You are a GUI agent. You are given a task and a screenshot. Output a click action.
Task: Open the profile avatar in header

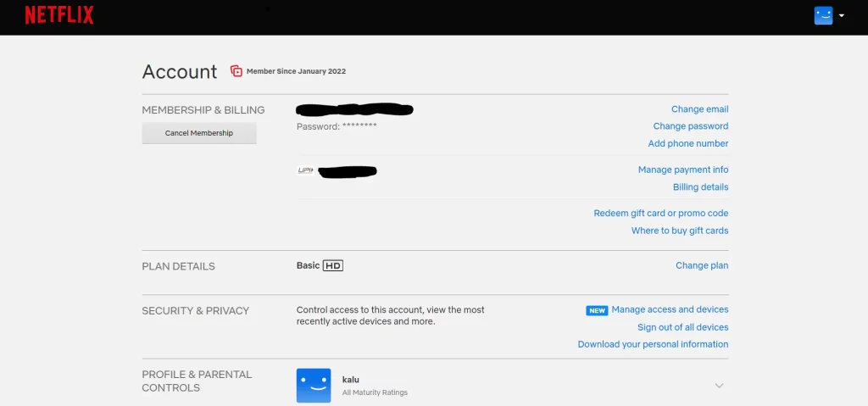[823, 15]
